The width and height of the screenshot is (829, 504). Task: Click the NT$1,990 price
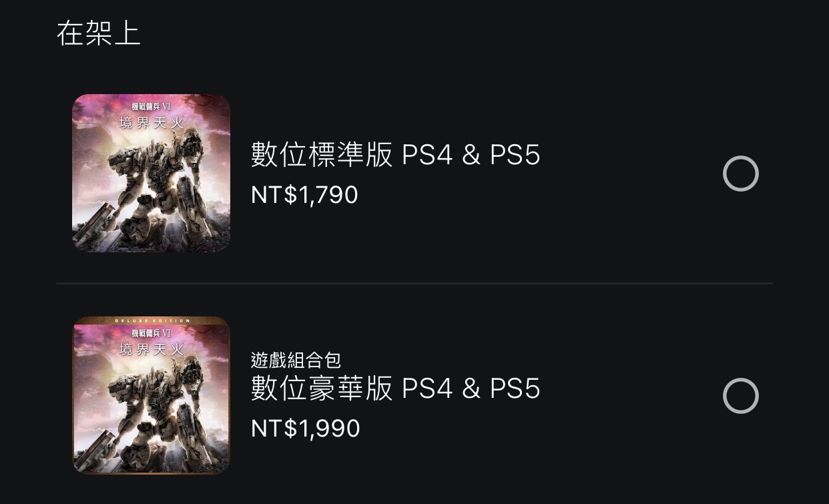pyautogui.click(x=306, y=429)
